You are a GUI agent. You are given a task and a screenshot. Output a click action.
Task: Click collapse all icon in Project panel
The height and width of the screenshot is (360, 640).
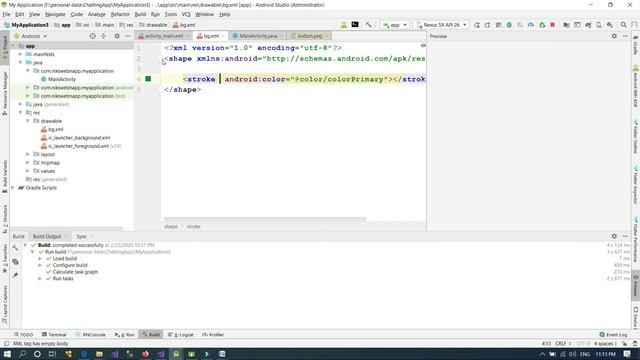(x=103, y=36)
